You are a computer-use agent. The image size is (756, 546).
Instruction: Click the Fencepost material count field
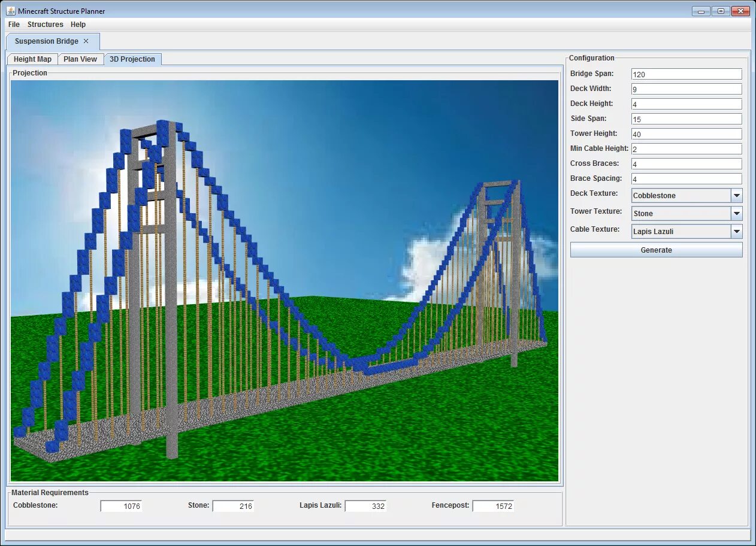[x=493, y=506]
